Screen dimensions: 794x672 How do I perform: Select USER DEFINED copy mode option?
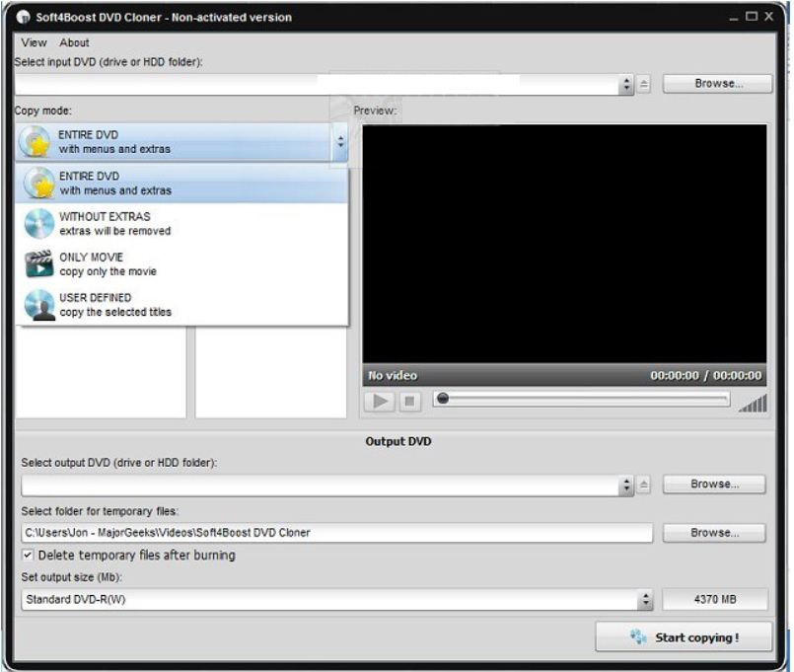pos(182,305)
